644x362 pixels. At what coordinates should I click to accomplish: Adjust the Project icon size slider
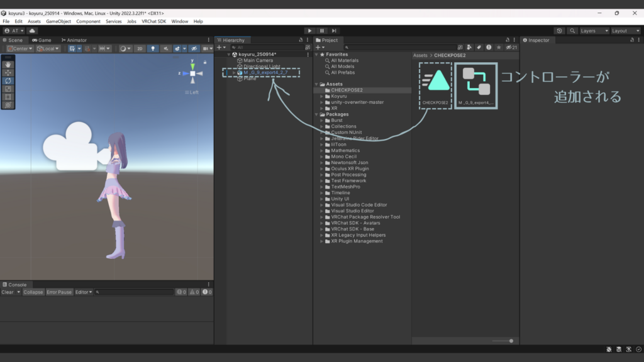(x=511, y=341)
